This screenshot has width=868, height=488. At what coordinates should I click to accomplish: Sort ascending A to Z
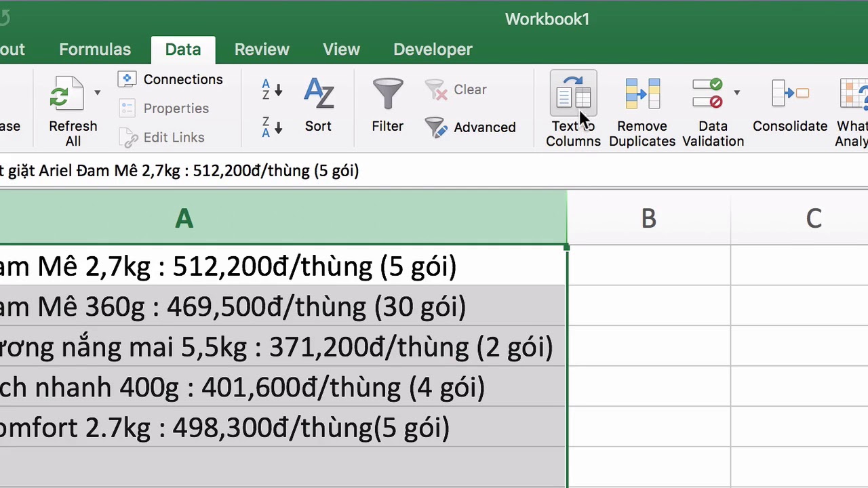(272, 89)
